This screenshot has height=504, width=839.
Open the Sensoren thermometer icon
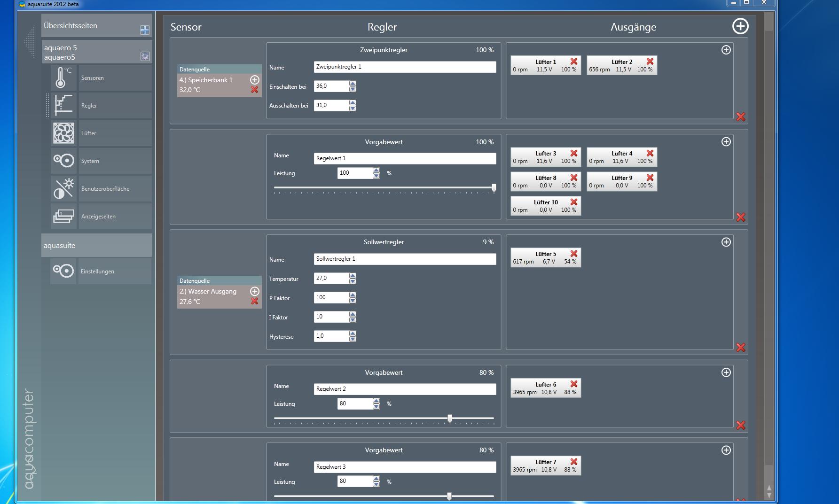63,78
